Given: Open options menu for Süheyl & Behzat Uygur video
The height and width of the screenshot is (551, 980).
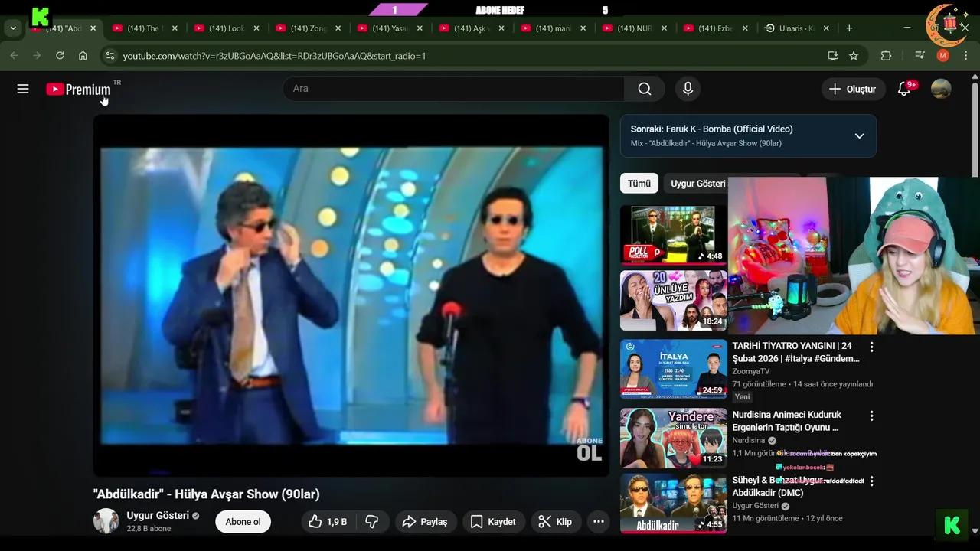Looking at the screenshot, I should click(x=871, y=481).
